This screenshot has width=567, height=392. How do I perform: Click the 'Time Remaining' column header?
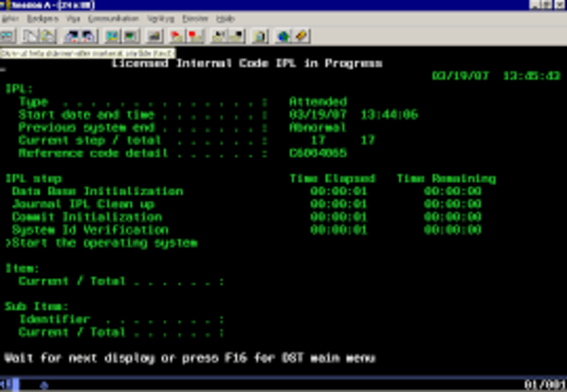pos(447,179)
